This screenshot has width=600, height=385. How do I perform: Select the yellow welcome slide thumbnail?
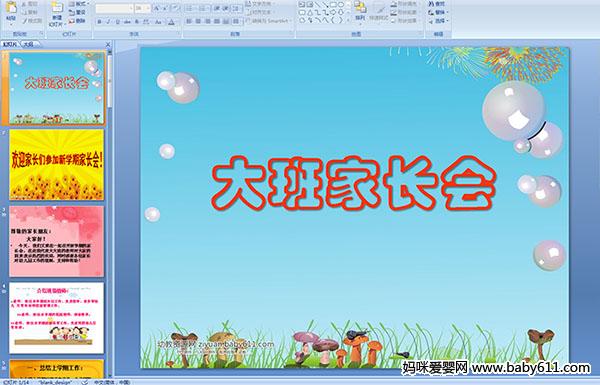point(57,165)
